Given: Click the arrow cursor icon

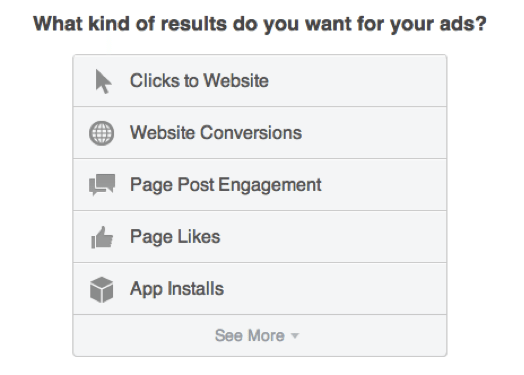Looking at the screenshot, I should (x=103, y=82).
